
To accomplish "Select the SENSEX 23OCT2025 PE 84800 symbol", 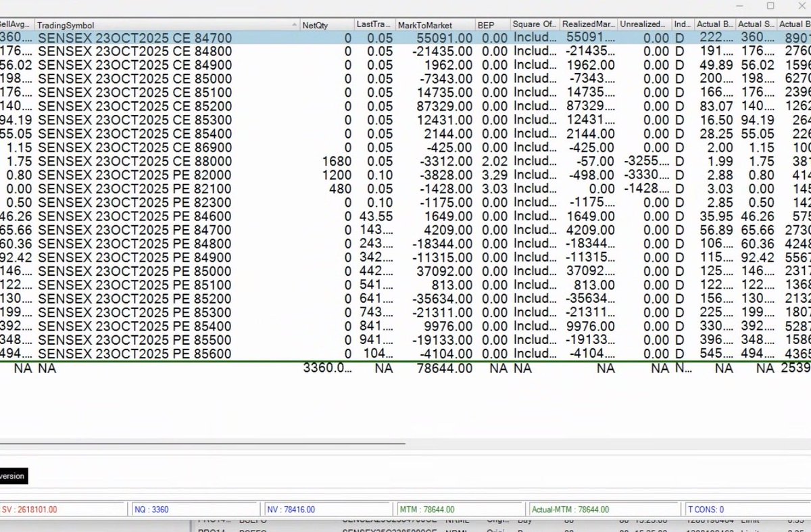I will (x=134, y=243).
